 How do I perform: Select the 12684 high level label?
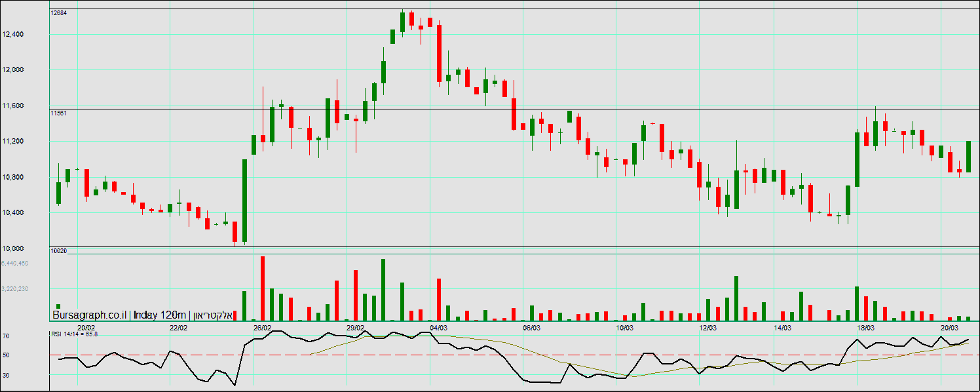tap(59, 12)
